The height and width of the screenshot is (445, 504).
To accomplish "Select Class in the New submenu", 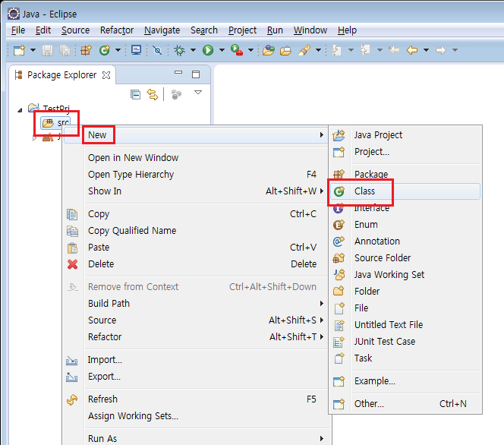I will [x=405, y=191].
